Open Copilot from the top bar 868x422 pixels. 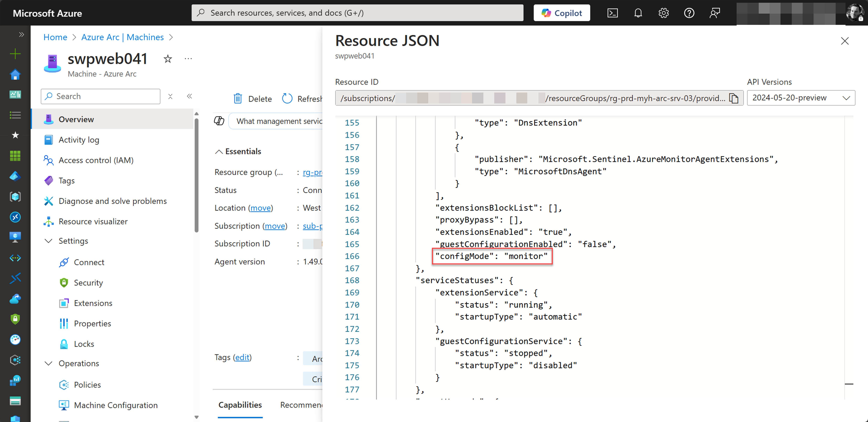[561, 13]
